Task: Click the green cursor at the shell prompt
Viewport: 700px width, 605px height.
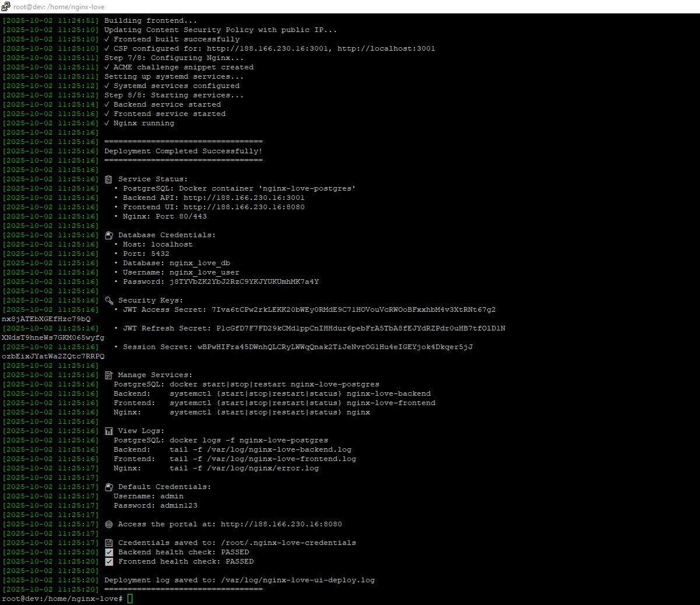Action: (x=130, y=599)
